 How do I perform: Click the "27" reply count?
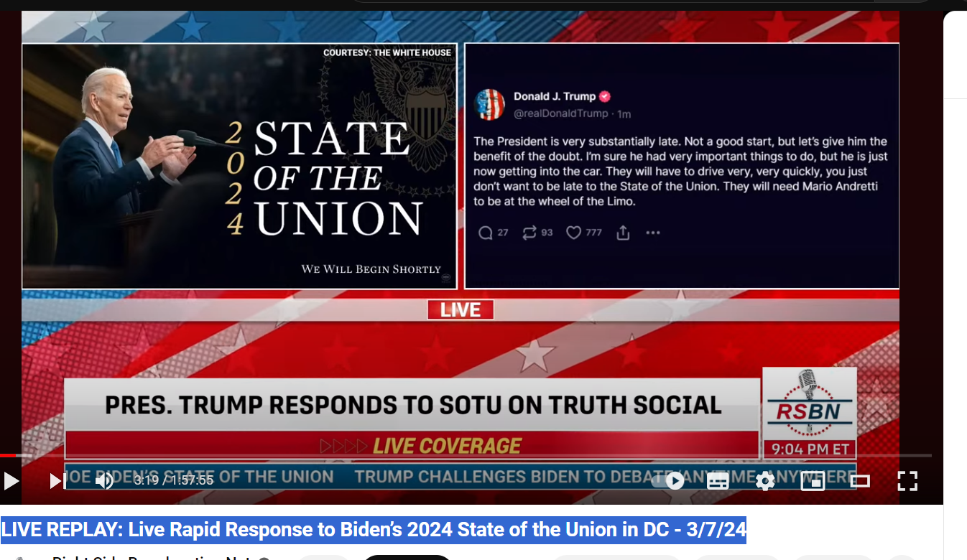(503, 233)
